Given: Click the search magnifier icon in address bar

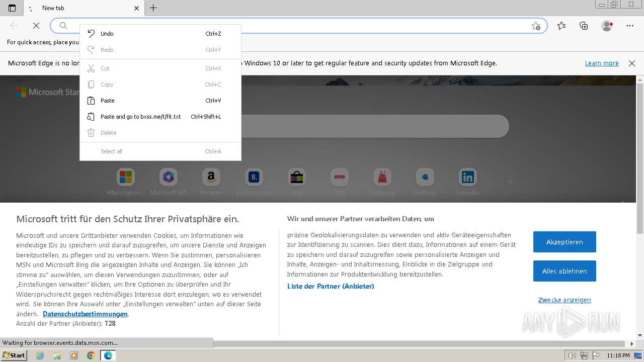Looking at the screenshot, I should pos(63,26).
